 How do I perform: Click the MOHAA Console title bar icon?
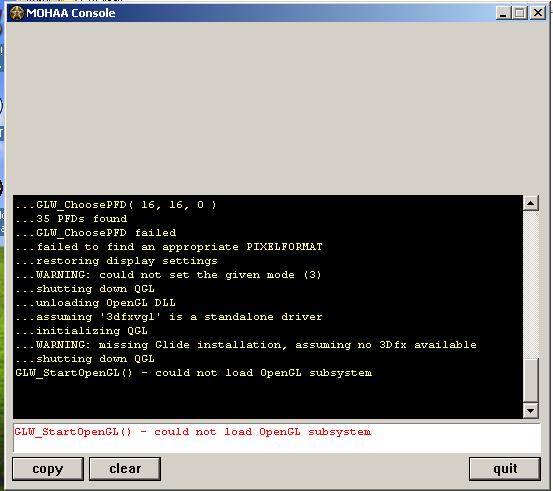(x=16, y=13)
